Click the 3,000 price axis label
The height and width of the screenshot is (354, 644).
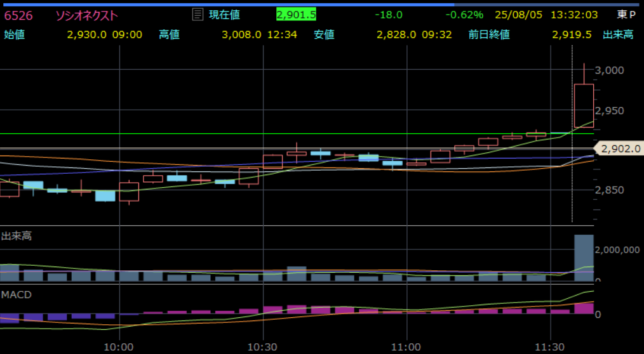[x=610, y=70]
